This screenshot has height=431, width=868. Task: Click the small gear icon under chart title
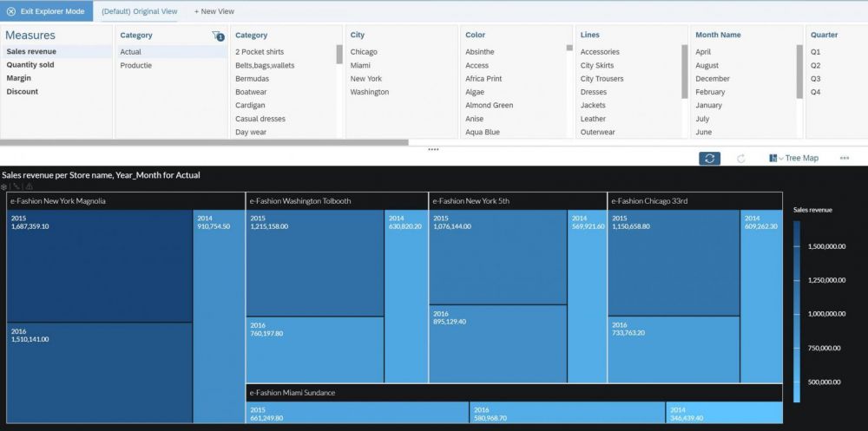[x=3, y=186]
